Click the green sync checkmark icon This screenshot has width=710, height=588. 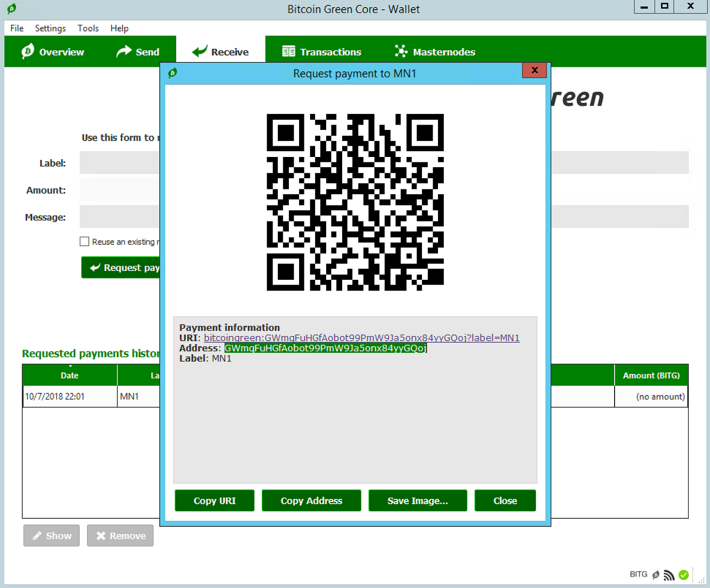[x=684, y=575]
